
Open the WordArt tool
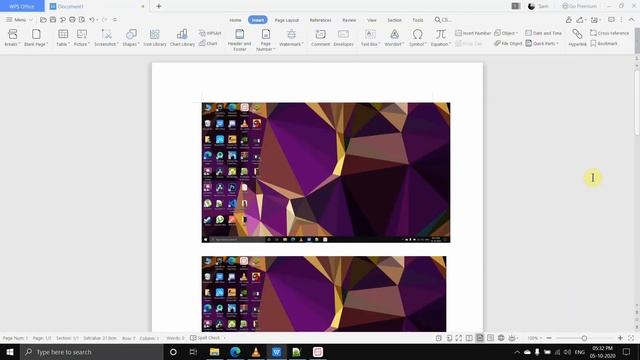tap(394, 38)
